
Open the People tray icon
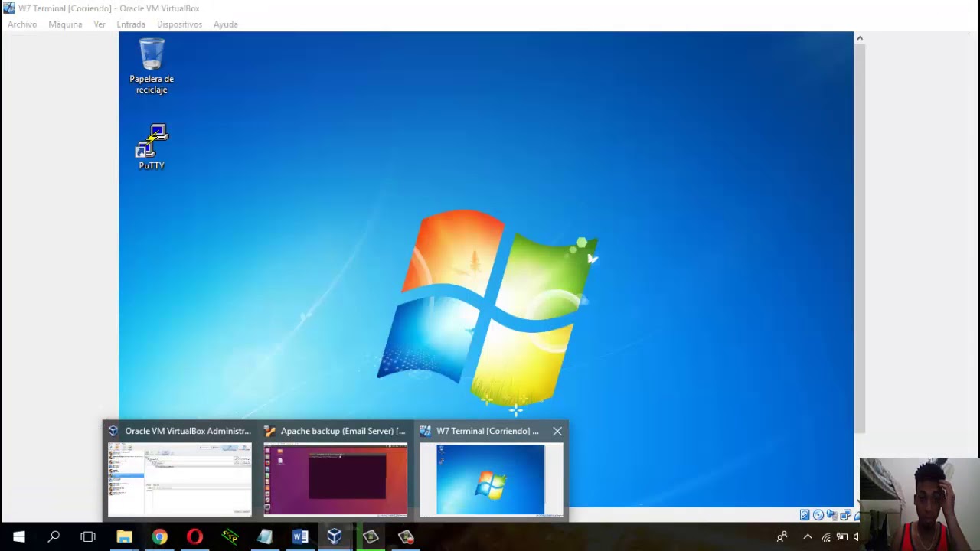pyautogui.click(x=782, y=537)
